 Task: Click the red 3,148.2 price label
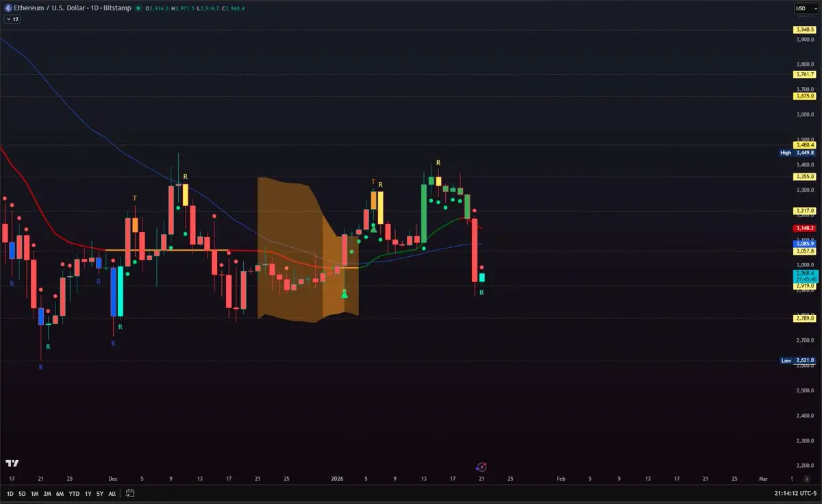(x=804, y=228)
